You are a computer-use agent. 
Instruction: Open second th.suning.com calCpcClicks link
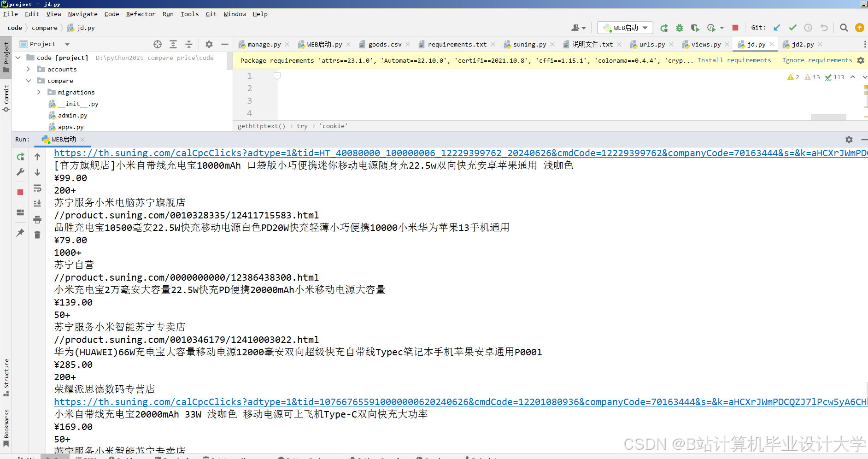[461, 402]
